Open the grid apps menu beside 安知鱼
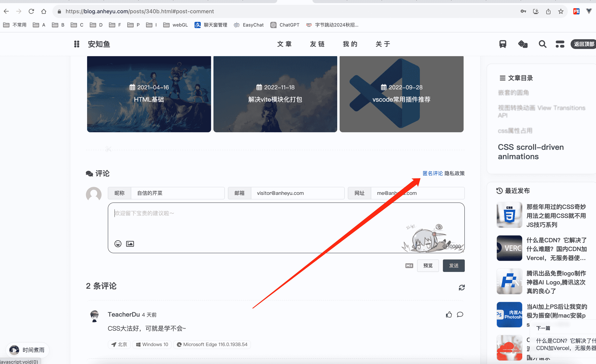This screenshot has height=364, width=596. coord(77,44)
